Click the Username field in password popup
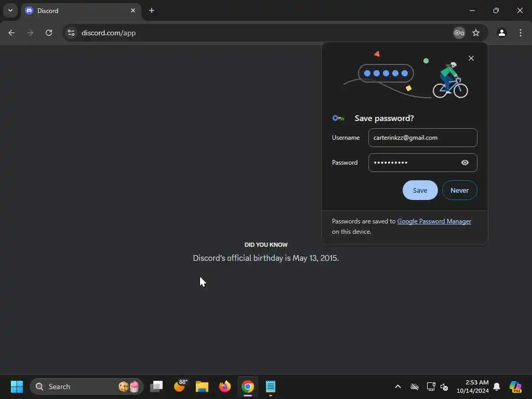Image resolution: width=532 pixels, height=399 pixels. tap(423, 138)
